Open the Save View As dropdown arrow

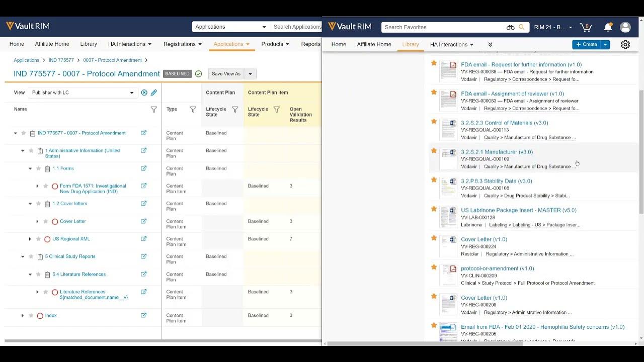pyautogui.click(x=250, y=74)
